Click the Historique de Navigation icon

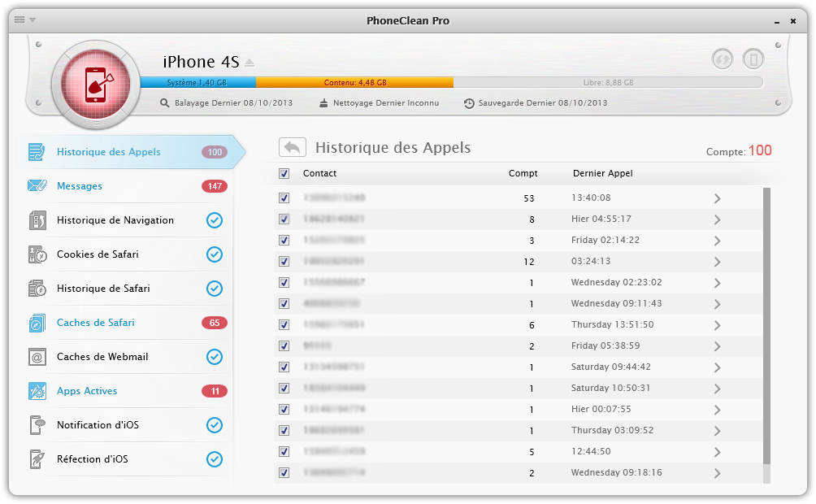point(37,220)
